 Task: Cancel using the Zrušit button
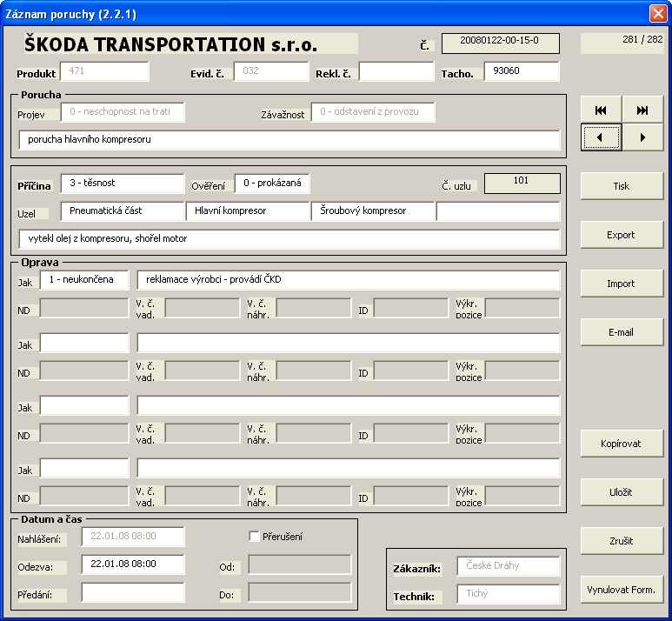622,541
